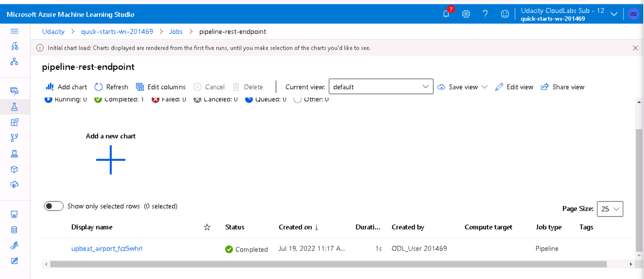The height and width of the screenshot is (279, 644).
Task: Open Automated ML lightning icon in sidebar
Action: click(14, 46)
